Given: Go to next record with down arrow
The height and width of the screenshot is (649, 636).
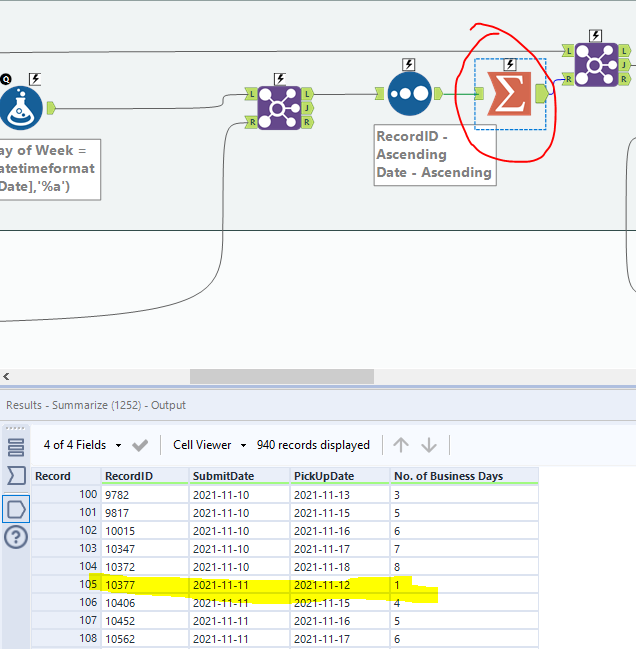Looking at the screenshot, I should (429, 445).
